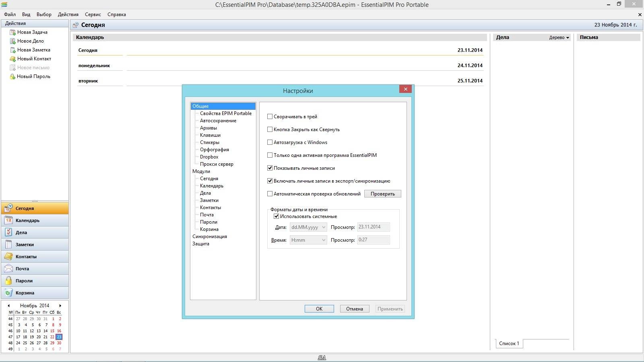
Task: Click the Контакты module icon in sidebar
Action: 8,256
